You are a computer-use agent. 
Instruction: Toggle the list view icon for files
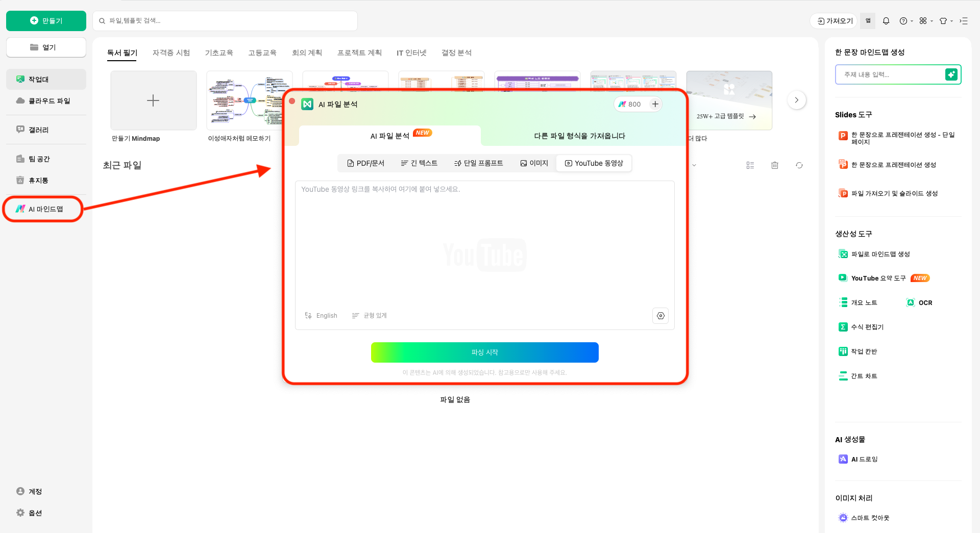750,165
